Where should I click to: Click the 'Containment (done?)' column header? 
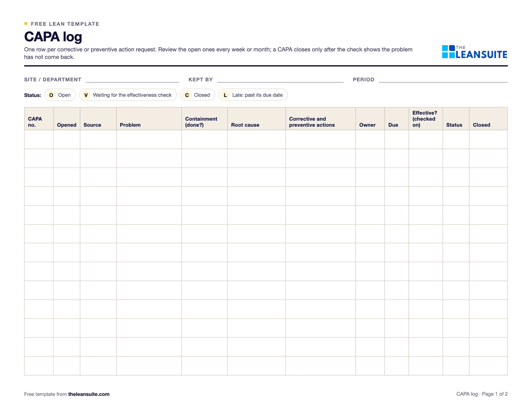click(x=204, y=119)
